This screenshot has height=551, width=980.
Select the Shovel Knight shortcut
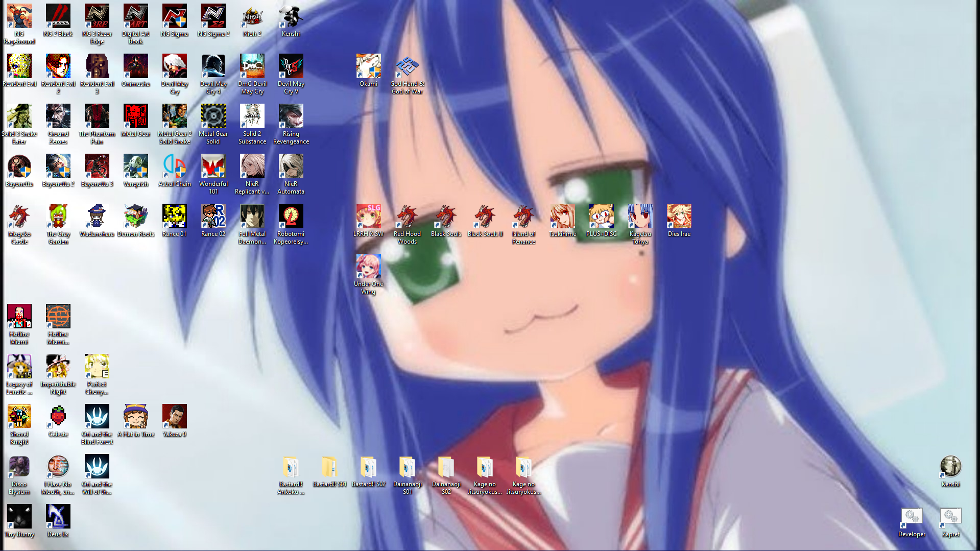(19, 417)
